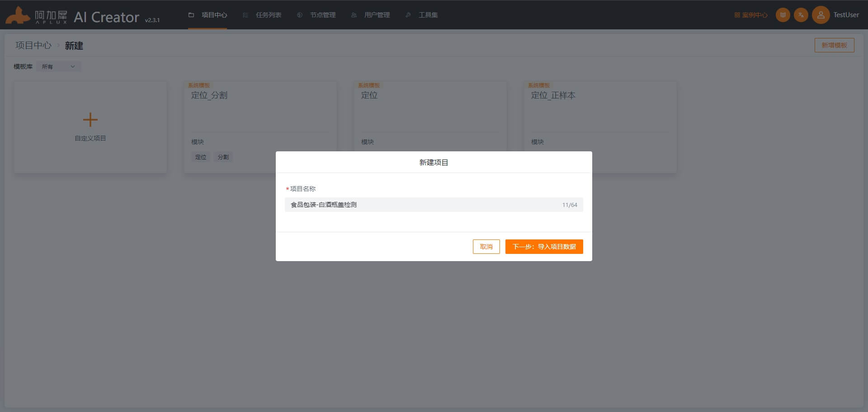This screenshot has height=412, width=868.
Task: Click the 自定义项目 label
Action: point(90,138)
